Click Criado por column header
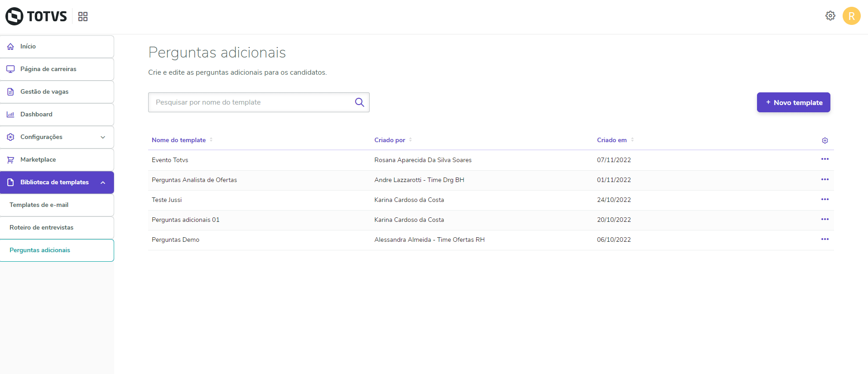This screenshot has width=868, height=374. click(390, 140)
